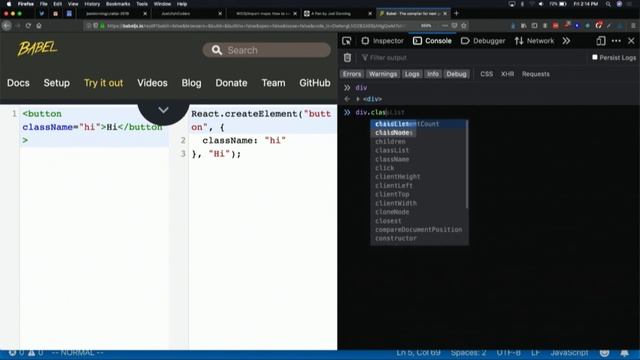Focus the Babel Search field
The width and height of the screenshot is (640, 360).
point(267,50)
